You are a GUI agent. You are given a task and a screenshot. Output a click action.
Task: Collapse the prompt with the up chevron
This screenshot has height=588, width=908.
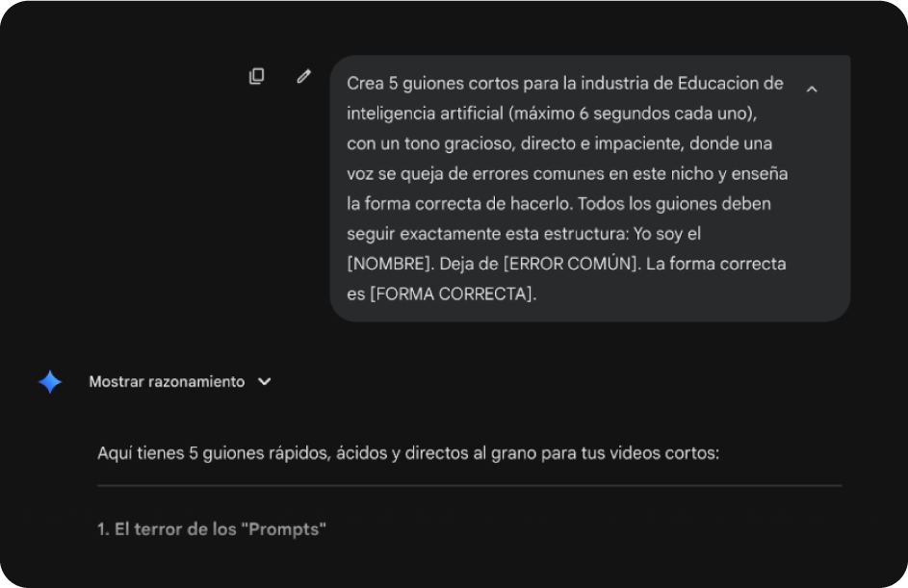tap(812, 89)
